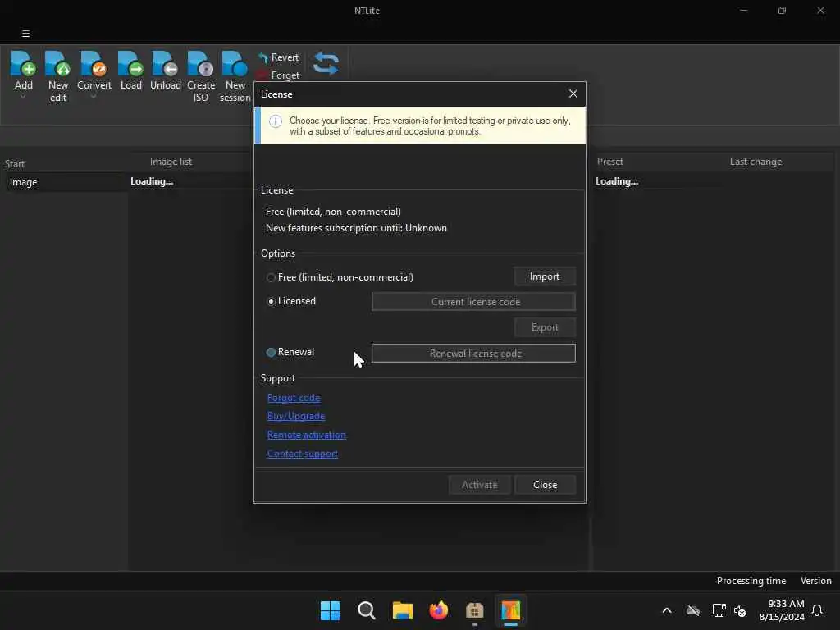Open the Add dropdown arrow below Add

pyautogui.click(x=23, y=97)
